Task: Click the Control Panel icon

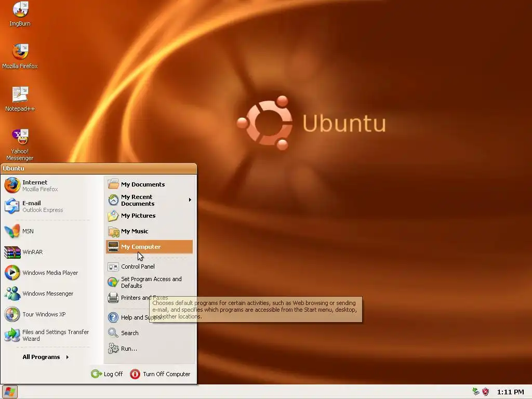Action: click(x=113, y=267)
